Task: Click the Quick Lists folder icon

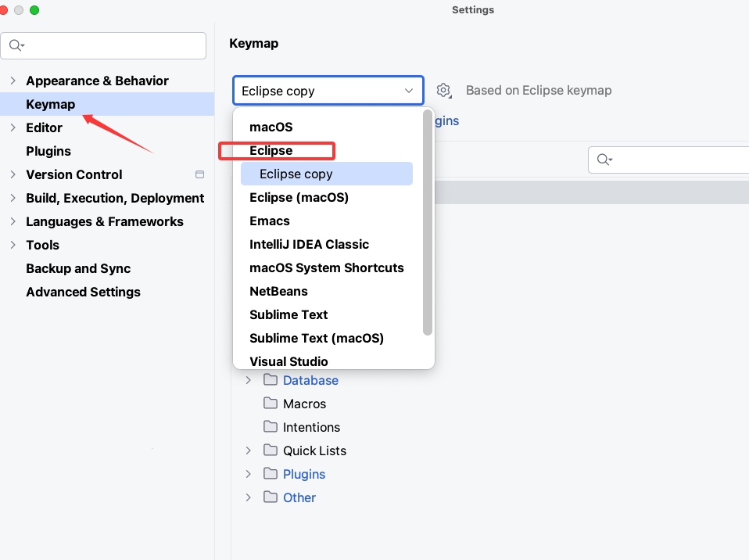Action: pyautogui.click(x=271, y=451)
